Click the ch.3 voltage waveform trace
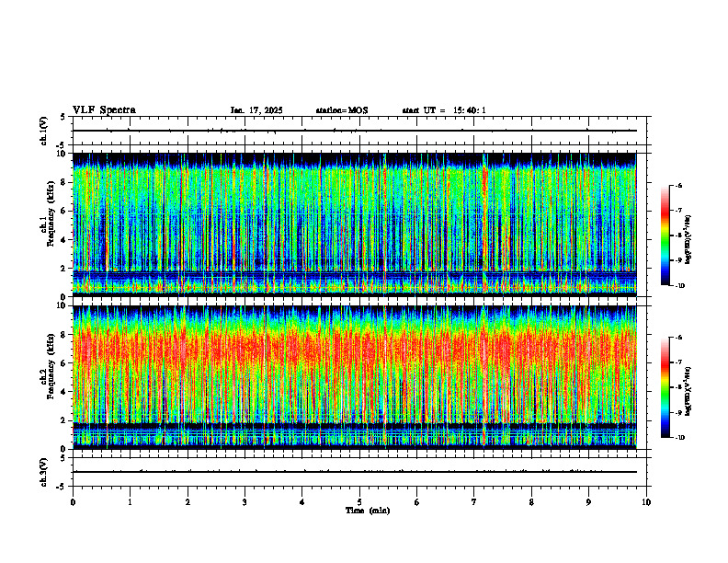Viewport: 728px width, 563px height. (354, 472)
